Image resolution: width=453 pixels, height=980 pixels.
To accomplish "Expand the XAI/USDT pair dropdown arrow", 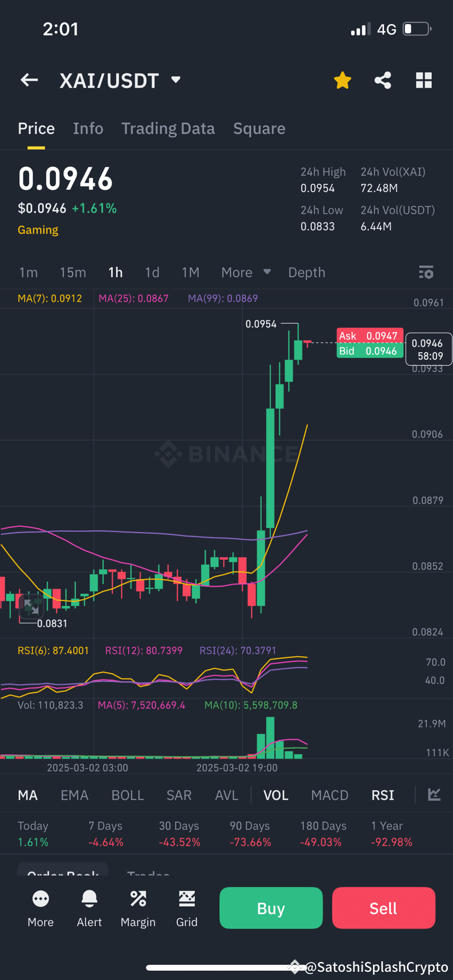I will click(x=176, y=80).
